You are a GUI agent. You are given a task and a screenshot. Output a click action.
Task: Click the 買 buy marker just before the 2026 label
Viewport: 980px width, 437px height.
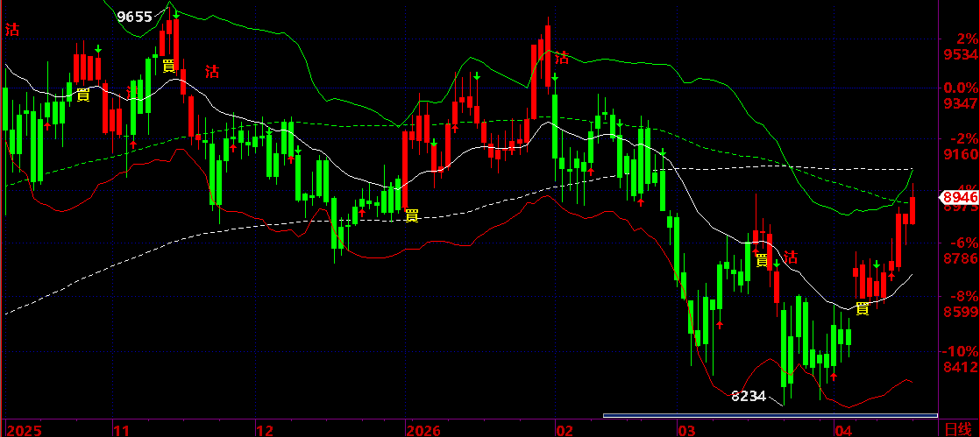pyautogui.click(x=411, y=215)
